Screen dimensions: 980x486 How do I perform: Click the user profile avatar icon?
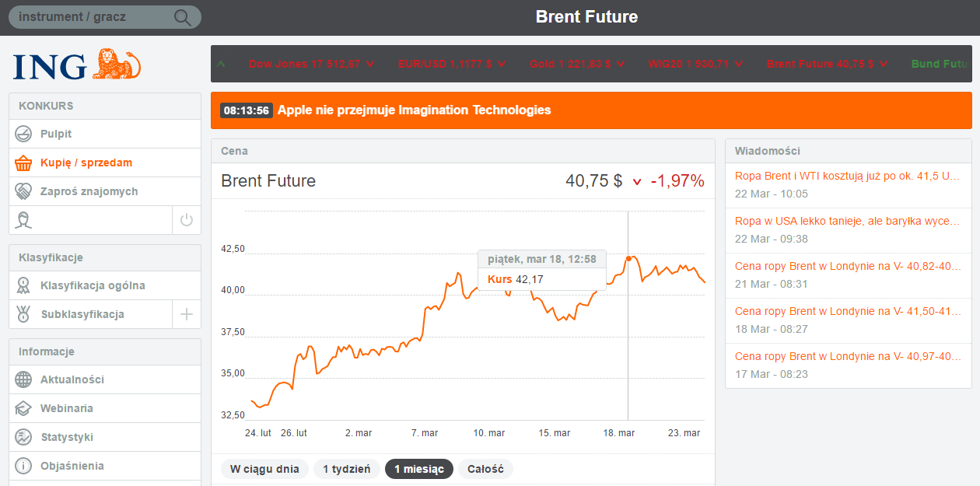[x=24, y=220]
